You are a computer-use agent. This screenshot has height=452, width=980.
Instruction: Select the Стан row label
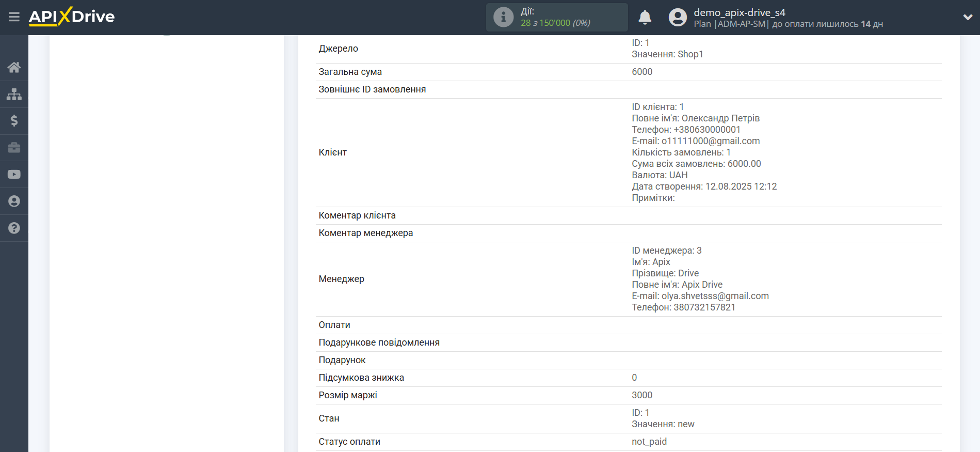(329, 418)
